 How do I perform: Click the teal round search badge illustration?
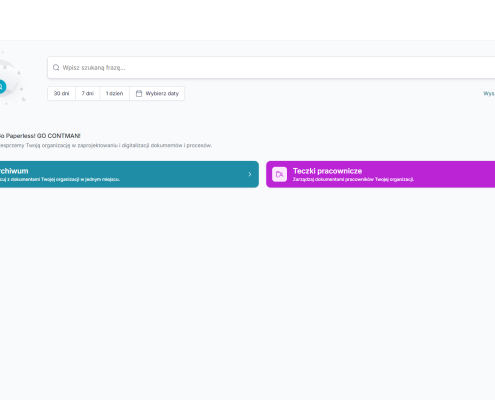[x=1, y=87]
